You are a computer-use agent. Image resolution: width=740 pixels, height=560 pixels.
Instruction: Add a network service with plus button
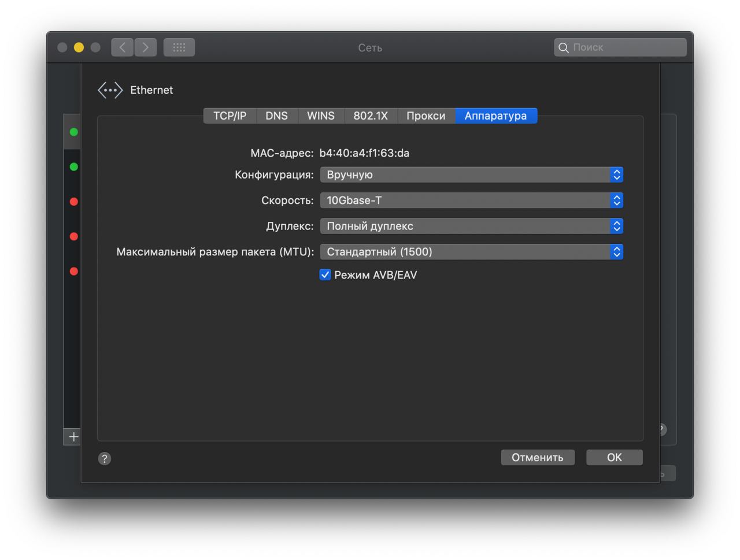[73, 437]
